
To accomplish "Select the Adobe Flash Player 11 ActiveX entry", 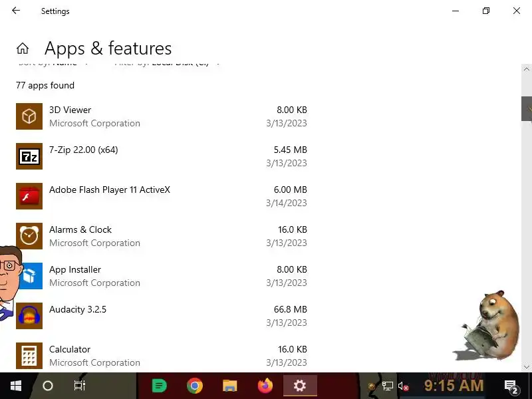I will [110, 190].
